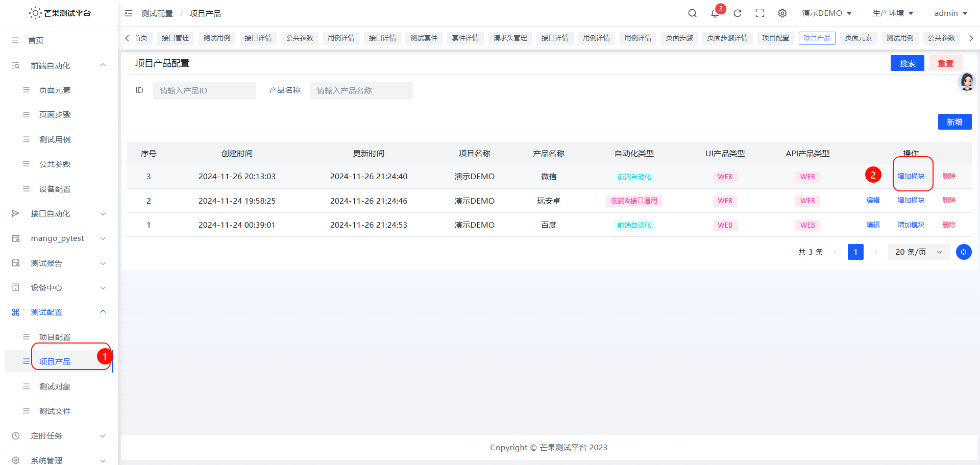Collapse the sidebar with the top-left toggle icon

coord(128,13)
